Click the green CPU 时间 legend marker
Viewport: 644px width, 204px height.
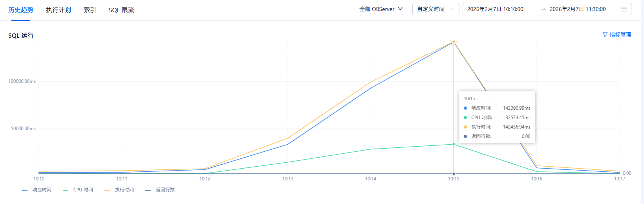tap(66, 190)
